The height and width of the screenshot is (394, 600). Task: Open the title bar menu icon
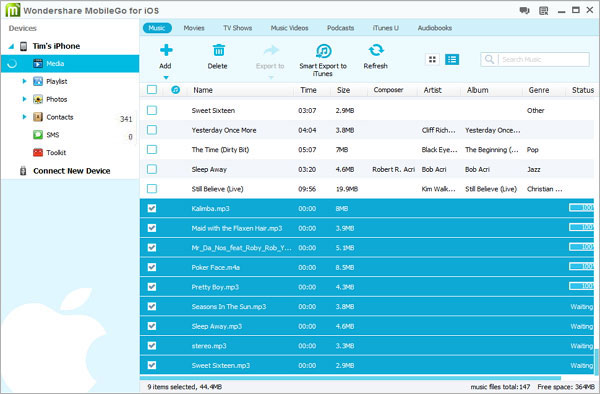(x=543, y=11)
